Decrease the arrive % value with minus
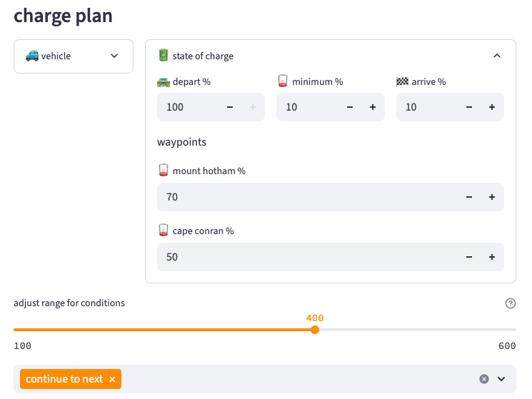Screen dimensions: 532x399 coord(469,107)
